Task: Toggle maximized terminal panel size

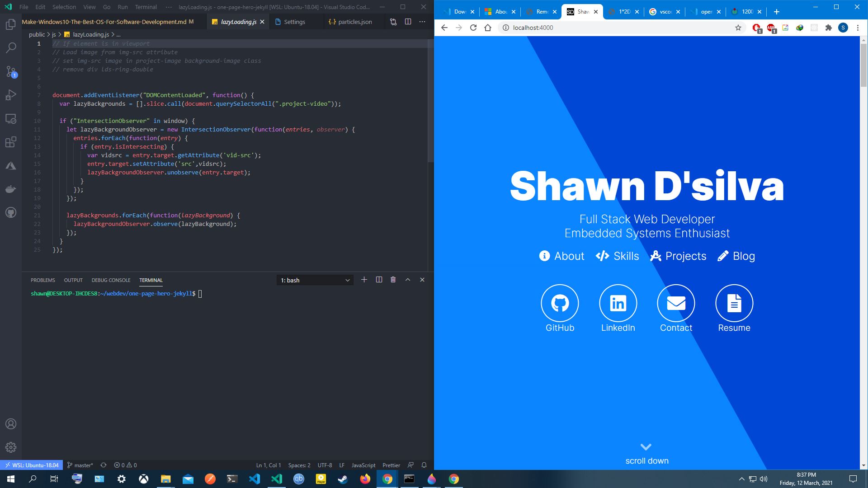Action: [408, 280]
